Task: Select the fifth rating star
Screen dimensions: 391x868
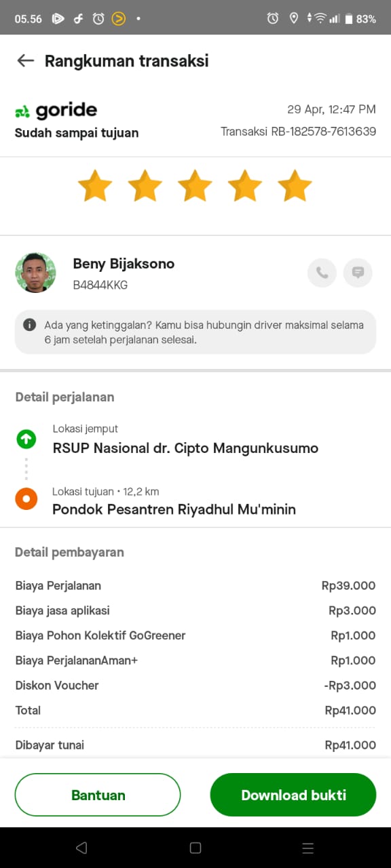Action: (x=295, y=186)
